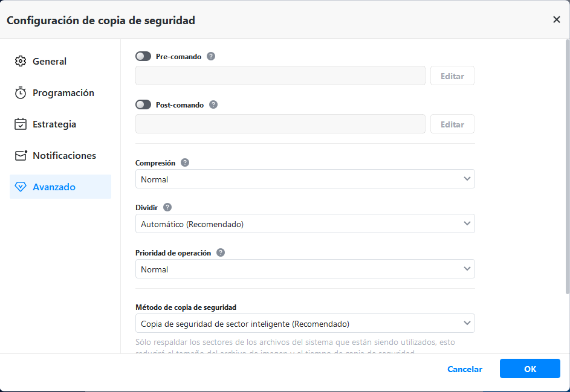Click the calendar icon beside Estrategia
The height and width of the screenshot is (392, 570).
click(x=21, y=124)
